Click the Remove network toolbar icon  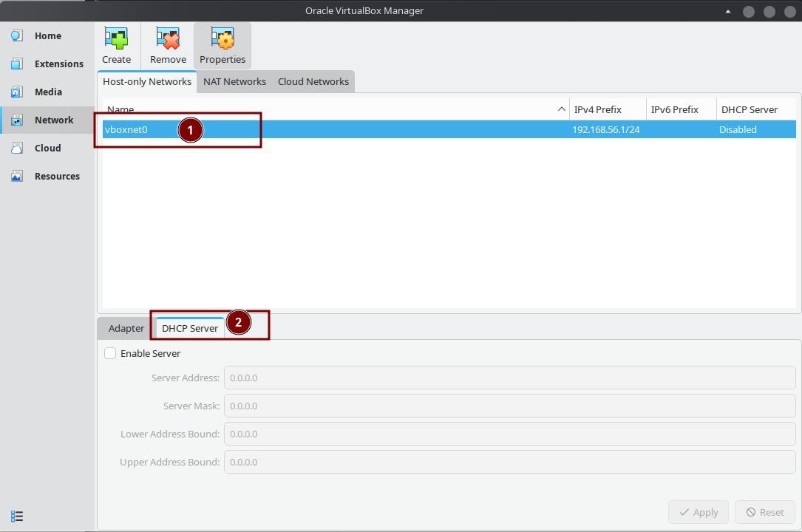[x=168, y=38]
